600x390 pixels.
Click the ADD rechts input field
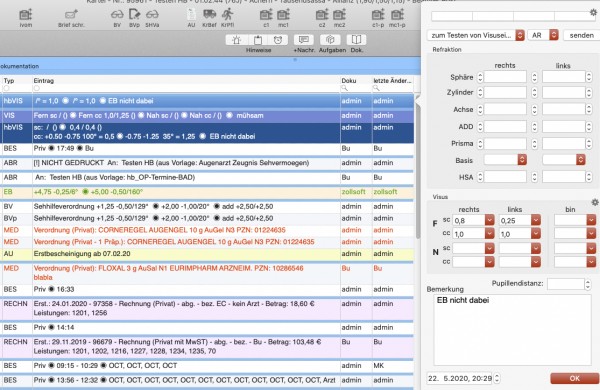(505, 126)
